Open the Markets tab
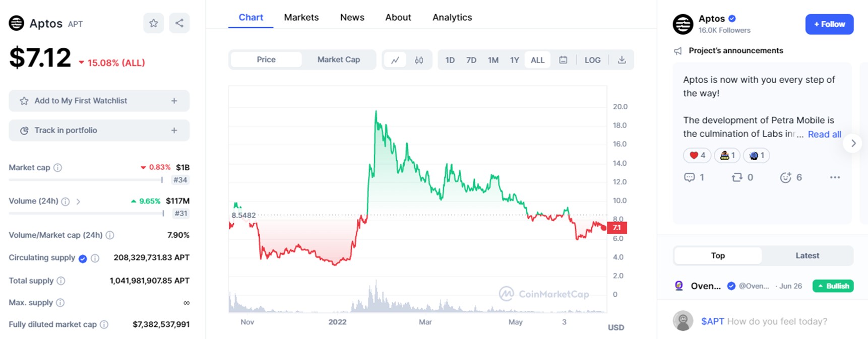 coord(301,17)
